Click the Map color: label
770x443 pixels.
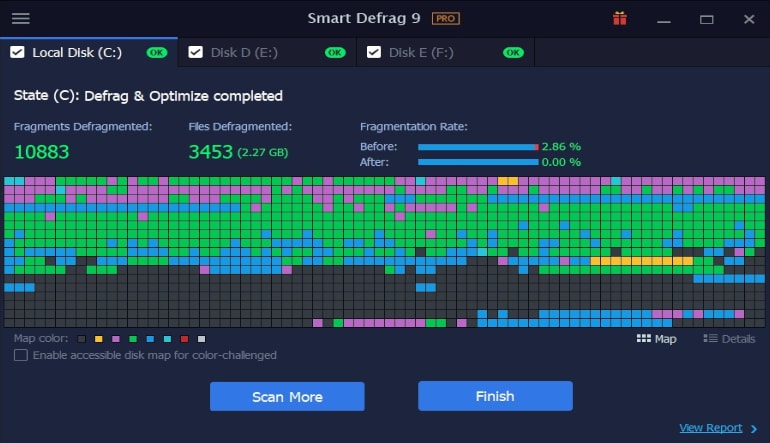[x=41, y=338]
